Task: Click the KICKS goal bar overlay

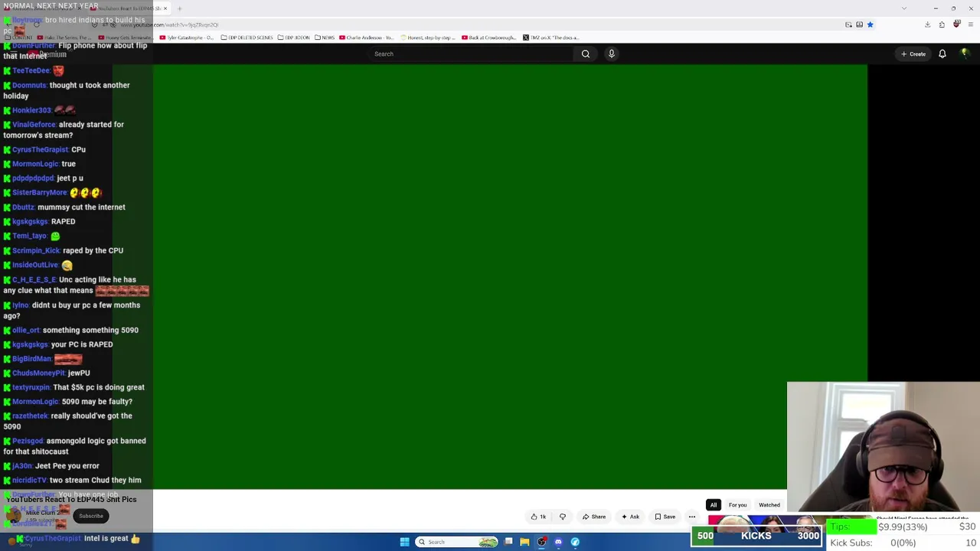Action: (756, 536)
